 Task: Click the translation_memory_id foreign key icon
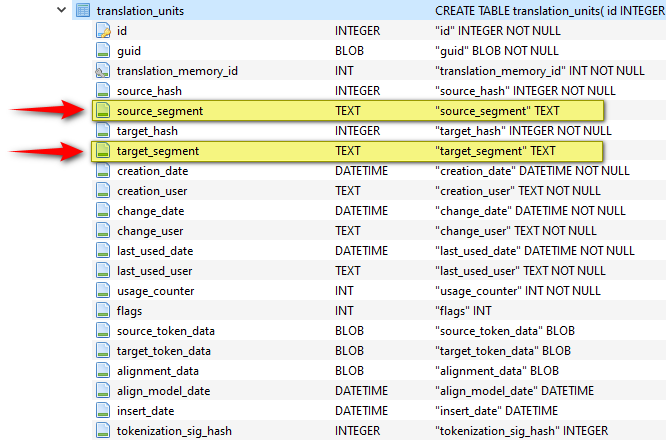tap(102, 71)
